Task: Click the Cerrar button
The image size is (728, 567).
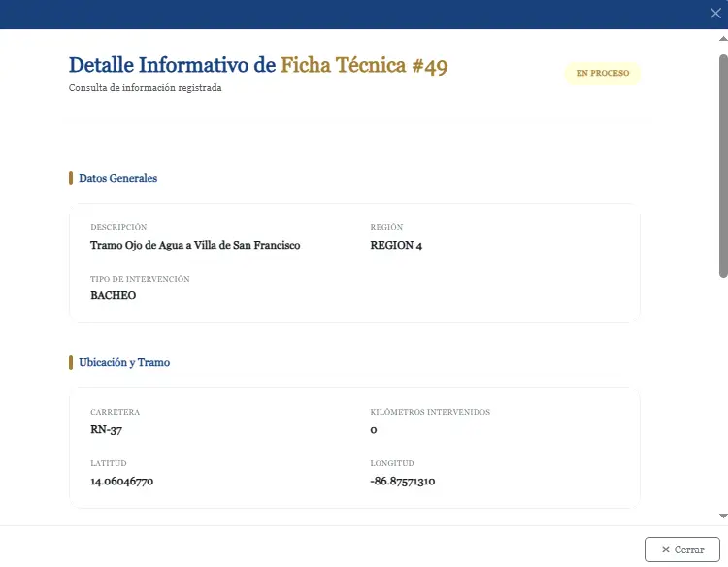Action: 682,550
